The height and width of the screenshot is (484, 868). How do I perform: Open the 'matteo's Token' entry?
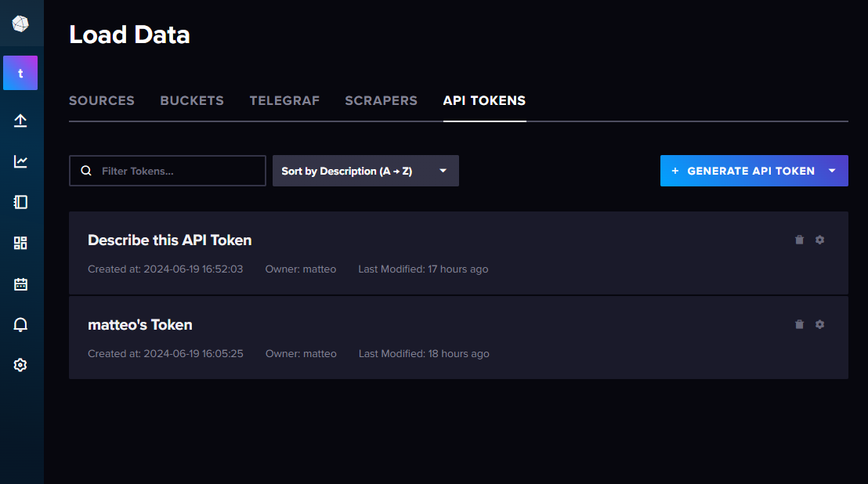pyautogui.click(x=140, y=325)
